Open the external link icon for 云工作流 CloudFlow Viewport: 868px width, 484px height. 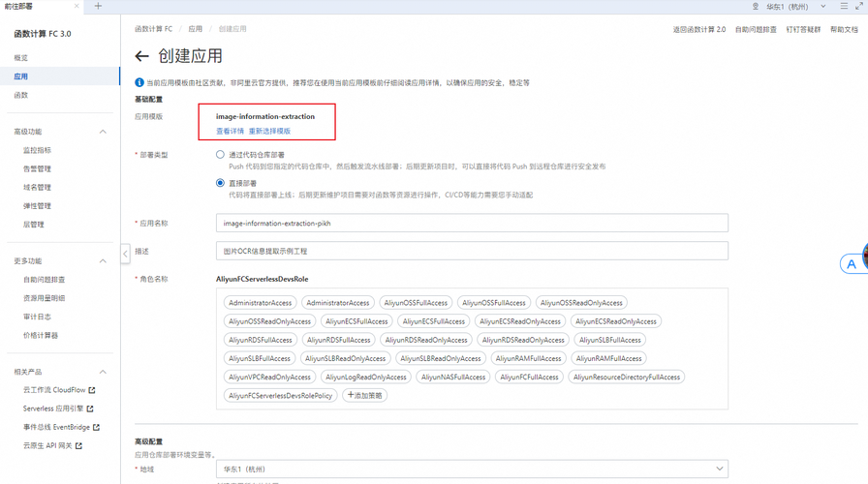[92, 390]
